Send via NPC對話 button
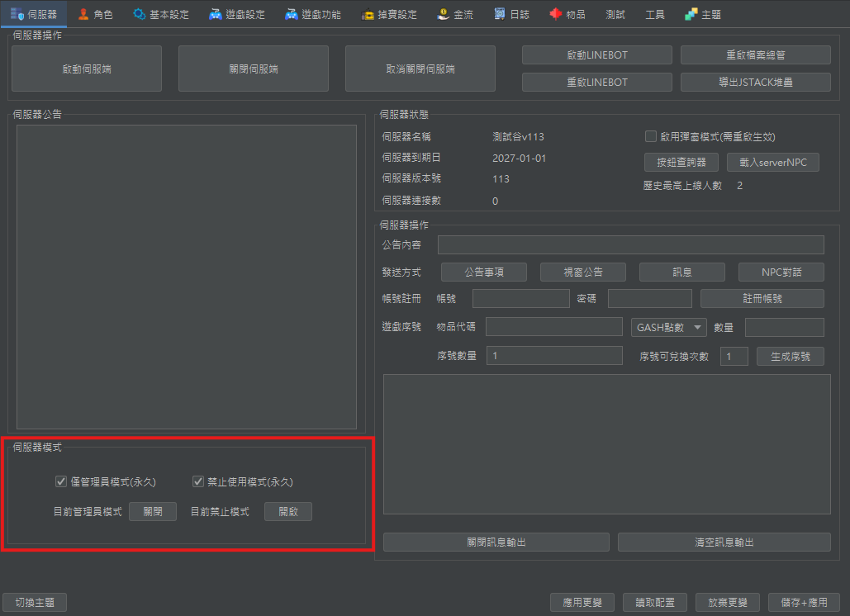The height and width of the screenshot is (616, 850). (781, 272)
